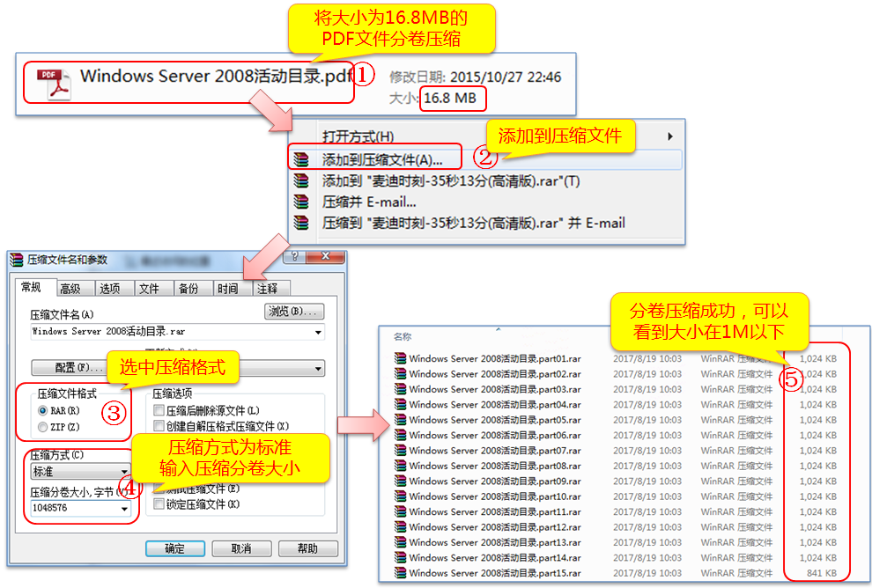Click the archive icon of part14.rar
The width and height of the screenshot is (872, 588).
400,557
